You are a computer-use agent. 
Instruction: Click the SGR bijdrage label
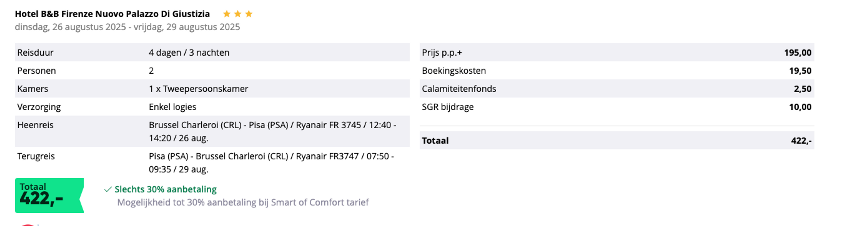click(x=448, y=107)
